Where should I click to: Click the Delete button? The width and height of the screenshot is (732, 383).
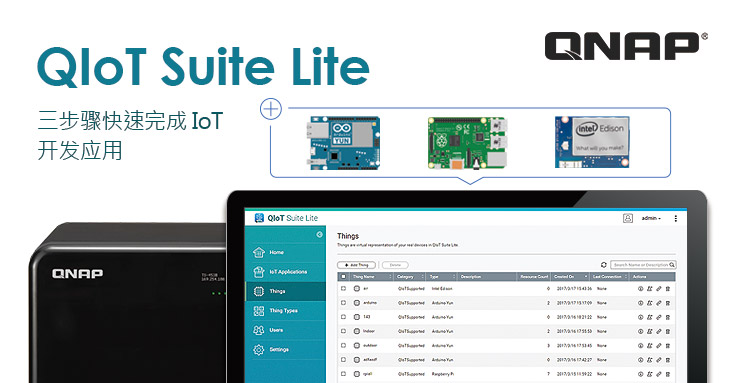(395, 265)
